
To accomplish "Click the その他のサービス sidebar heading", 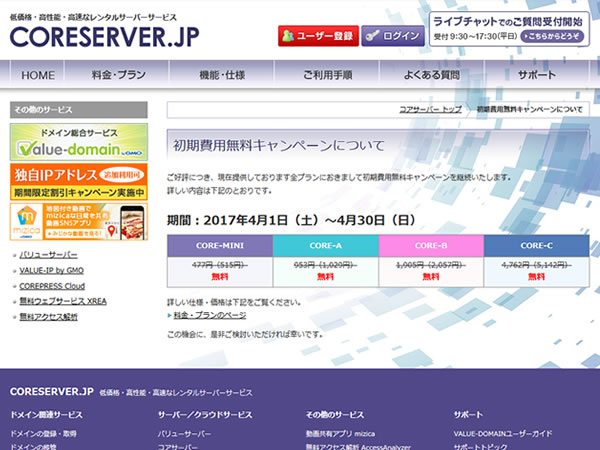I will pyautogui.click(x=79, y=110).
